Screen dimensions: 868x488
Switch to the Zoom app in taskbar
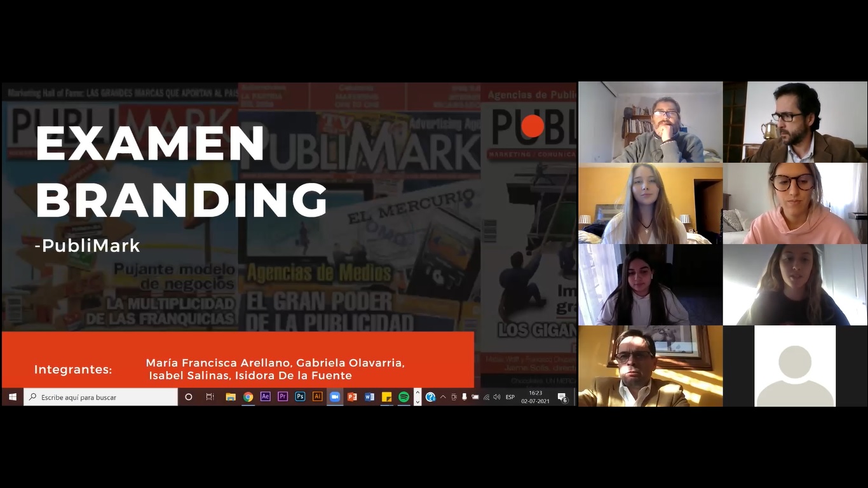tap(335, 397)
